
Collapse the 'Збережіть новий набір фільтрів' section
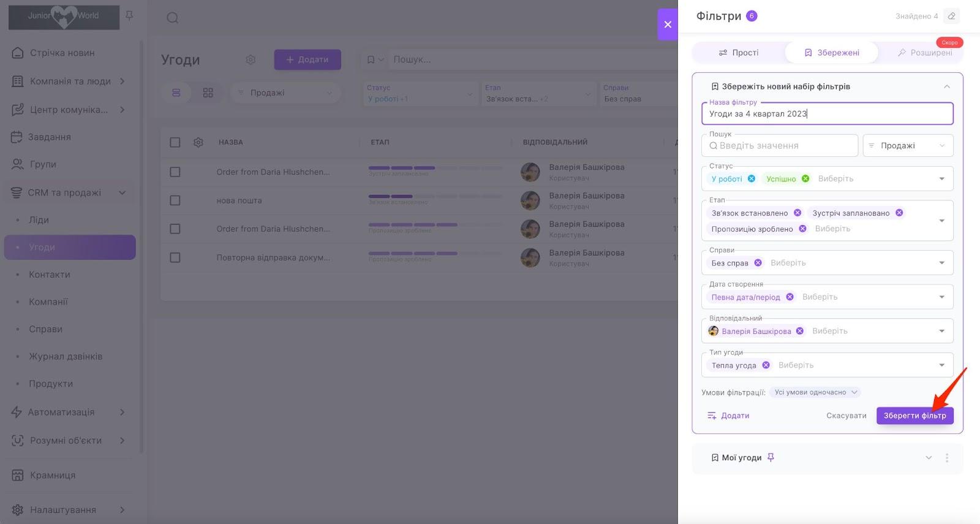point(947,86)
